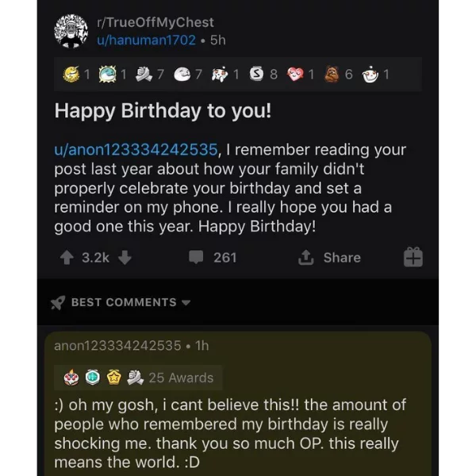The width and height of the screenshot is (476, 476).
Task: Upvote the Happy Birthday post
Action: tap(67, 258)
